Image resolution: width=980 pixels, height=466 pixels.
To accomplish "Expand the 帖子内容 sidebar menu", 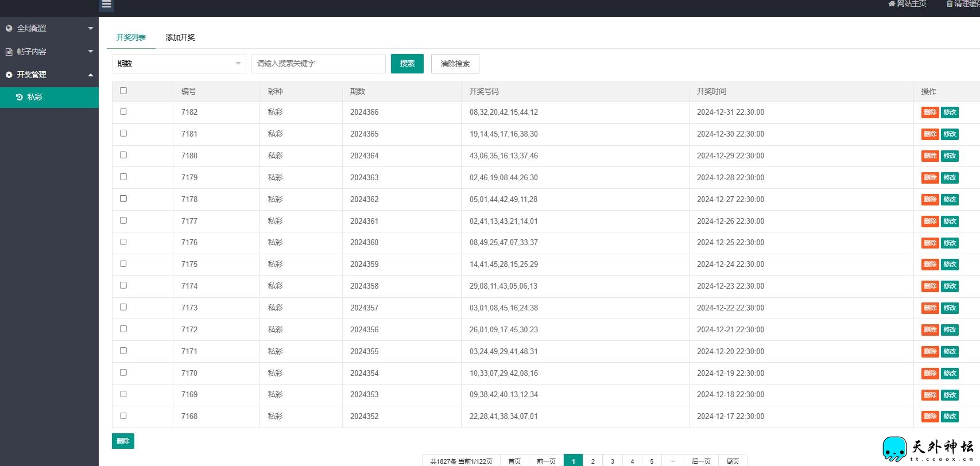I will tap(49, 52).
